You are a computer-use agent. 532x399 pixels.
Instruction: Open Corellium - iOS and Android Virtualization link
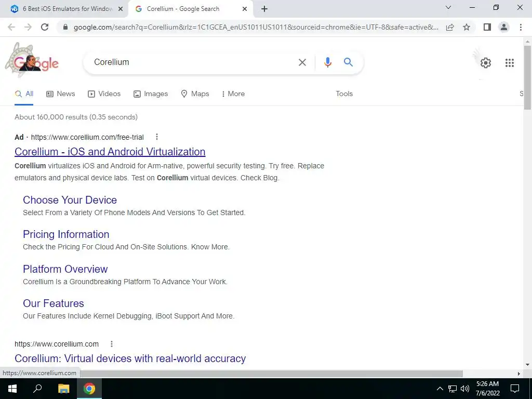point(110,152)
